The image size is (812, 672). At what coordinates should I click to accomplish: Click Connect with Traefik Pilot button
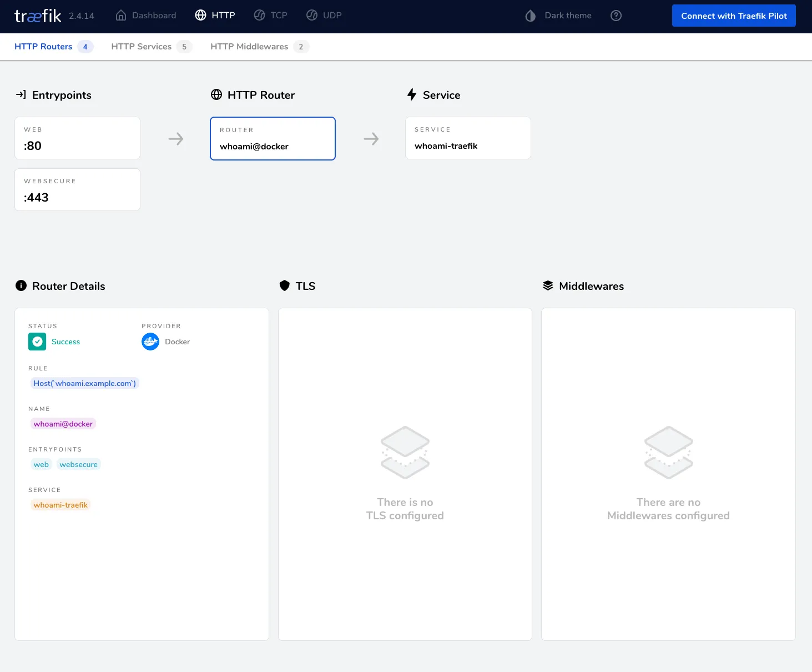pyautogui.click(x=734, y=16)
